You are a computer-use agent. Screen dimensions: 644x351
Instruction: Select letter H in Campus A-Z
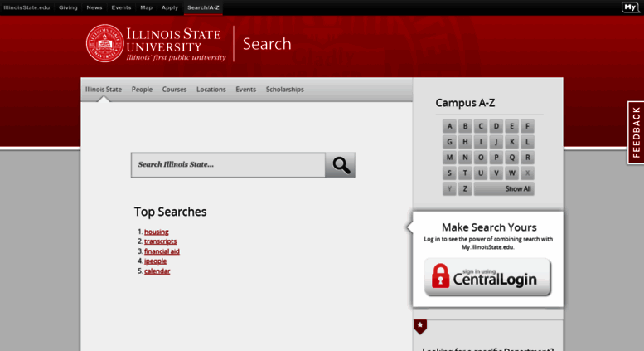tap(465, 142)
